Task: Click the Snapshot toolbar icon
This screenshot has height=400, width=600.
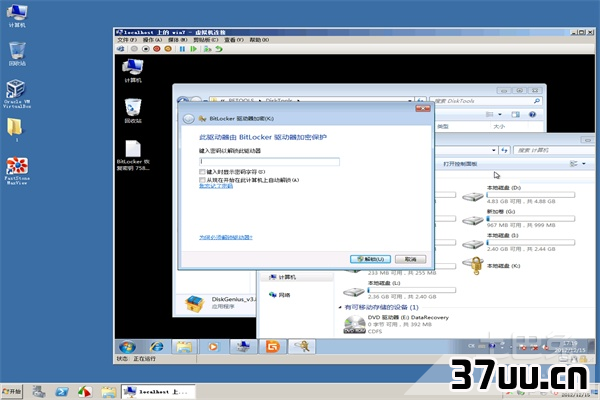Action: pyautogui.click(x=207, y=49)
